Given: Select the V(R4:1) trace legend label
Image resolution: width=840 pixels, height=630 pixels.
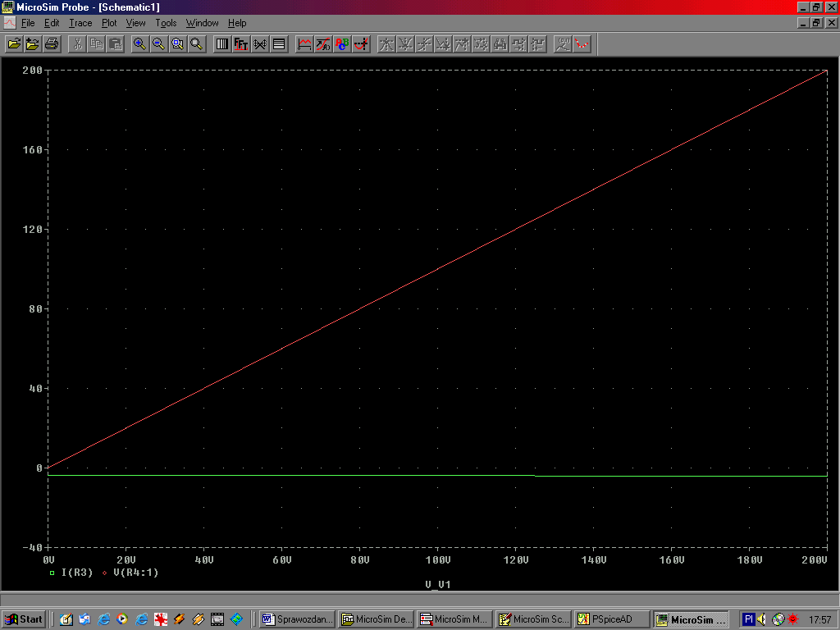Looking at the screenshot, I should click(135, 572).
